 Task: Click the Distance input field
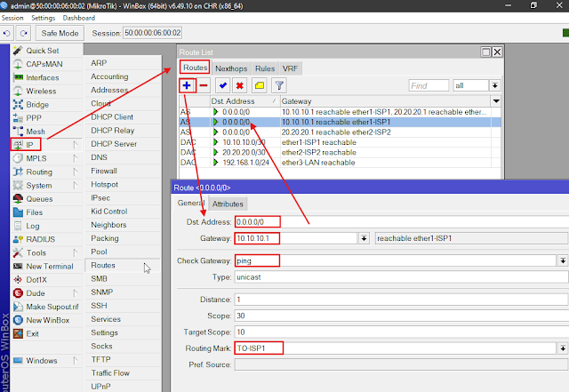pyautogui.click(x=402, y=300)
